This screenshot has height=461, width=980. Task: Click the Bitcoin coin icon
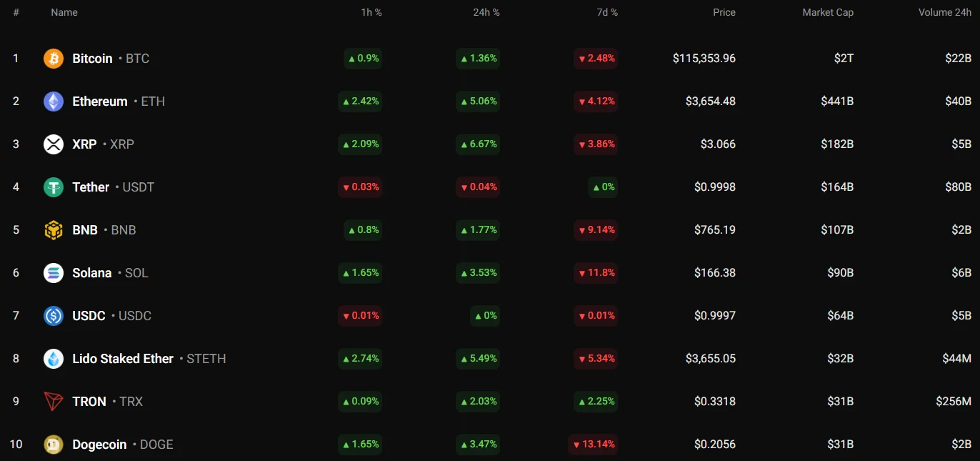[x=54, y=59]
